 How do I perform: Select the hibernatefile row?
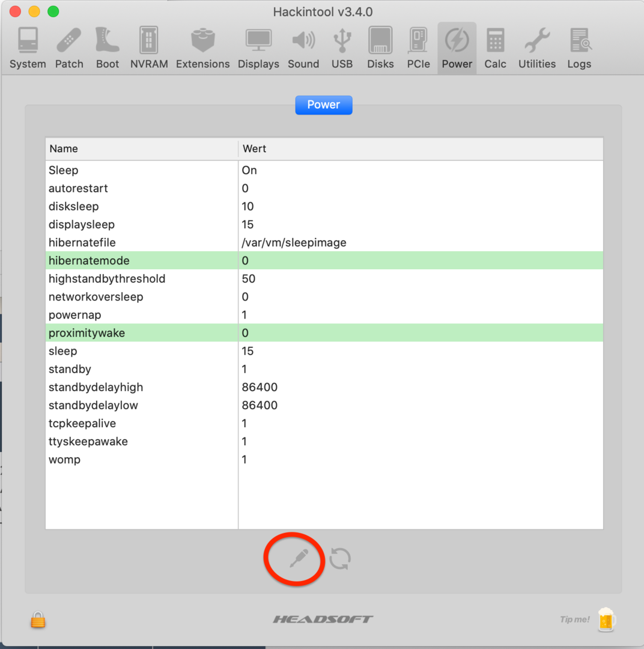tap(324, 243)
